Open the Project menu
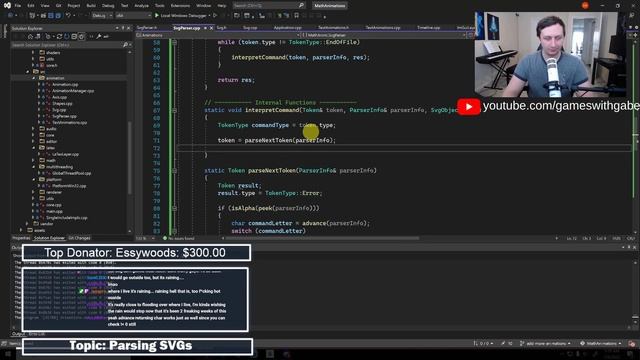The height and width of the screenshot is (360, 640). tap(74, 6)
